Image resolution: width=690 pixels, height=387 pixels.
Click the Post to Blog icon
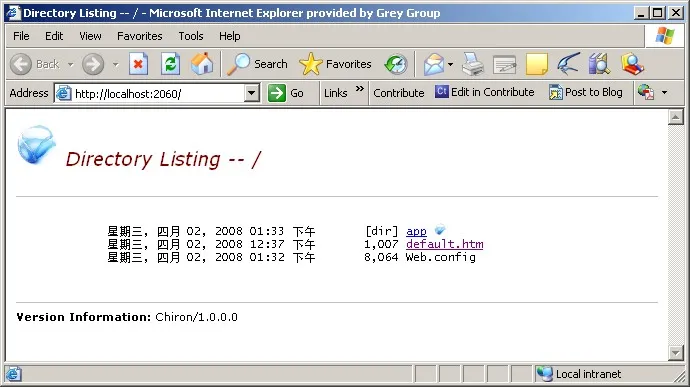point(556,92)
